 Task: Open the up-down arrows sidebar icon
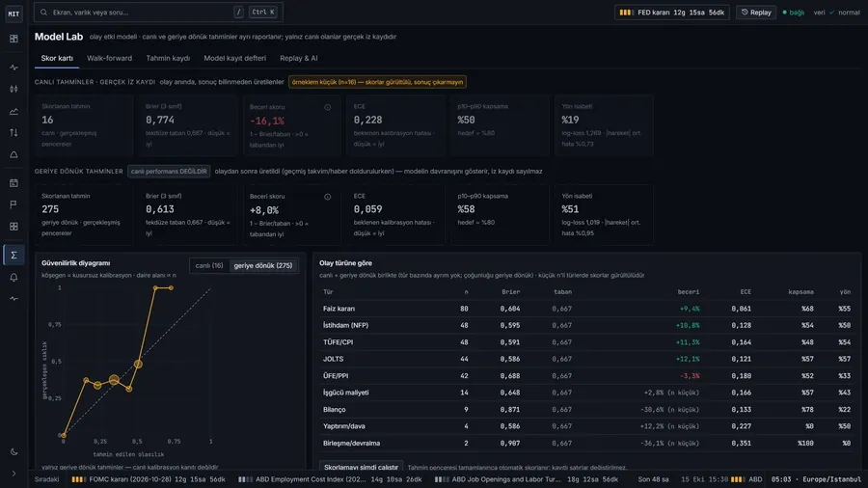click(14, 133)
